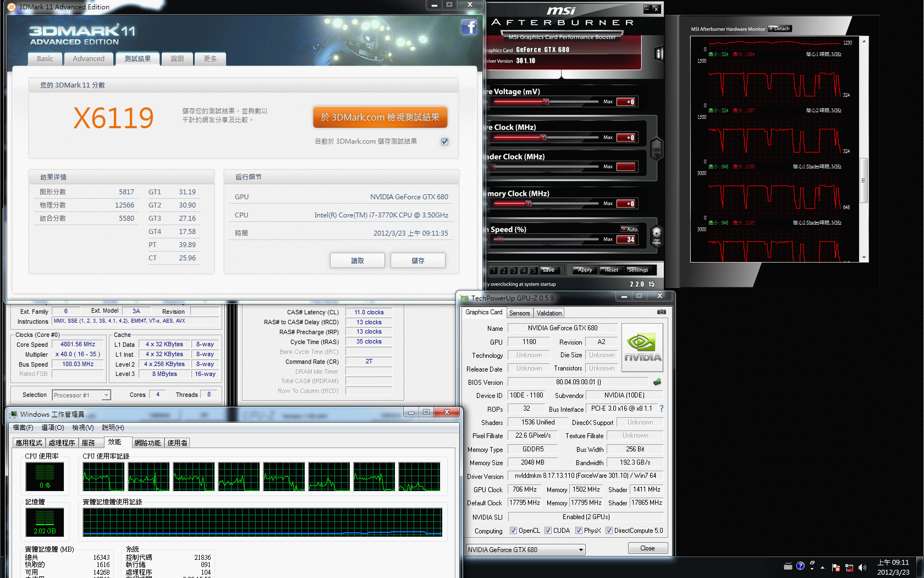This screenshot has width=924, height=578.
Task: Click Apply in MSI Afterburner
Action: 584,270
